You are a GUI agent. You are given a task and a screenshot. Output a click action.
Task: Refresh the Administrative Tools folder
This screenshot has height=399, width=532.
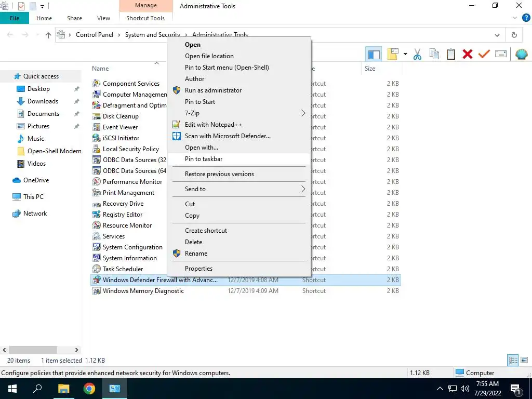click(514, 35)
